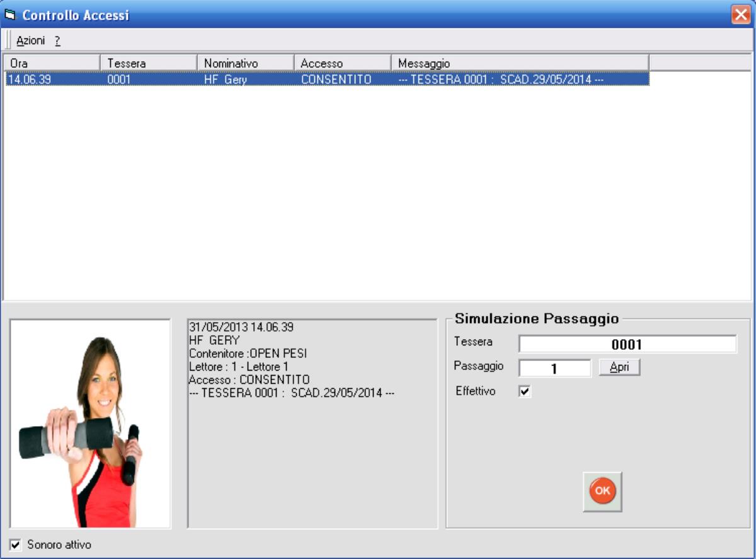Click the Accesso column header
The height and width of the screenshot is (559, 756).
pos(343,63)
